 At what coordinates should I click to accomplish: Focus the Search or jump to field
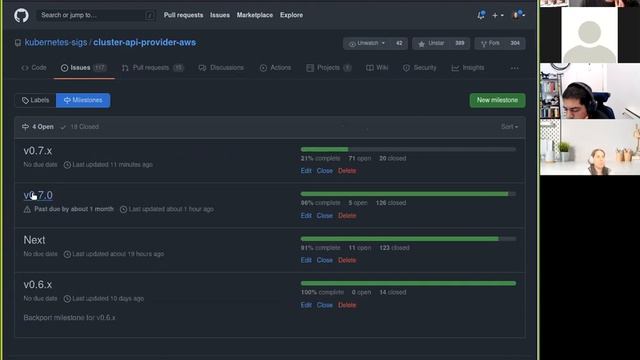(96, 16)
